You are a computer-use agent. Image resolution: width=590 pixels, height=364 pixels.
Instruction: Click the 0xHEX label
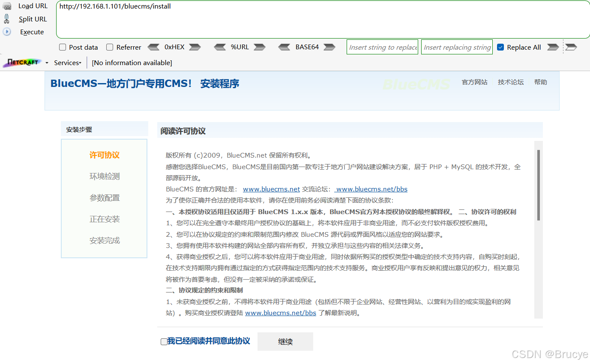click(174, 47)
